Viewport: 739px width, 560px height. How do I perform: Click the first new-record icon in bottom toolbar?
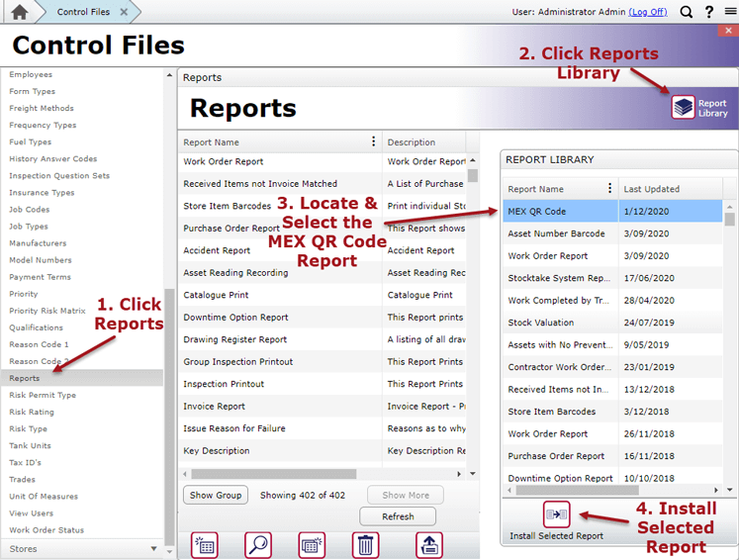pos(205,545)
